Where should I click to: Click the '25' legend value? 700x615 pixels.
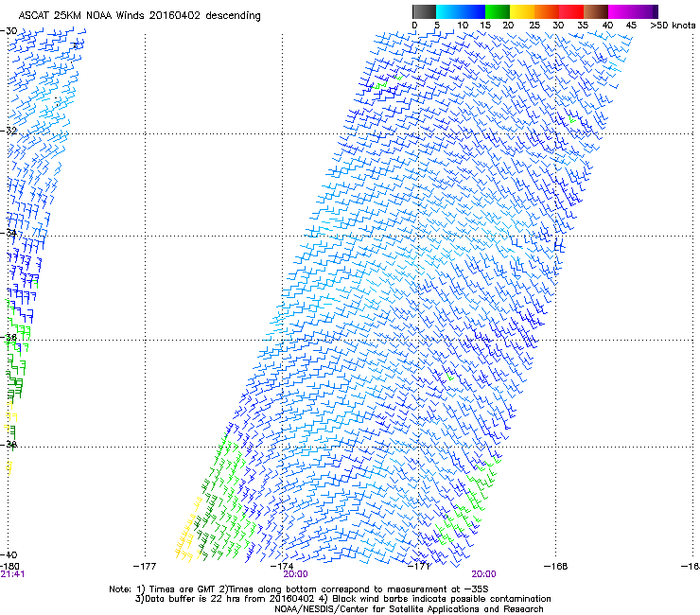[x=534, y=26]
